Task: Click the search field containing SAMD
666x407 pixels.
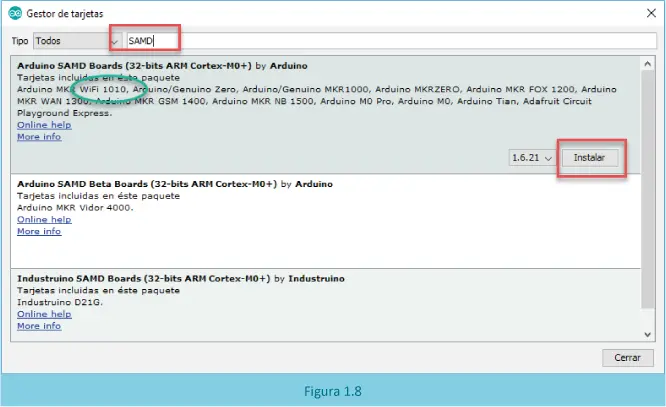Action: pyautogui.click(x=391, y=41)
